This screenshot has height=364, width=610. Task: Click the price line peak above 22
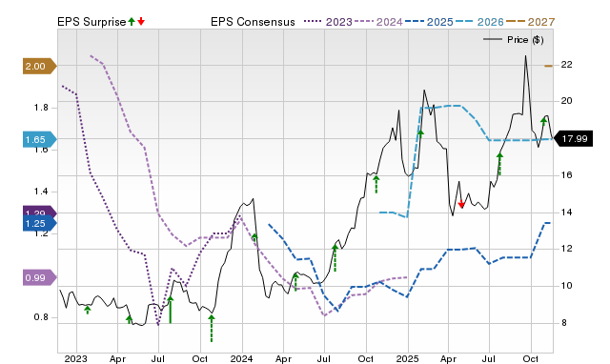(x=525, y=57)
